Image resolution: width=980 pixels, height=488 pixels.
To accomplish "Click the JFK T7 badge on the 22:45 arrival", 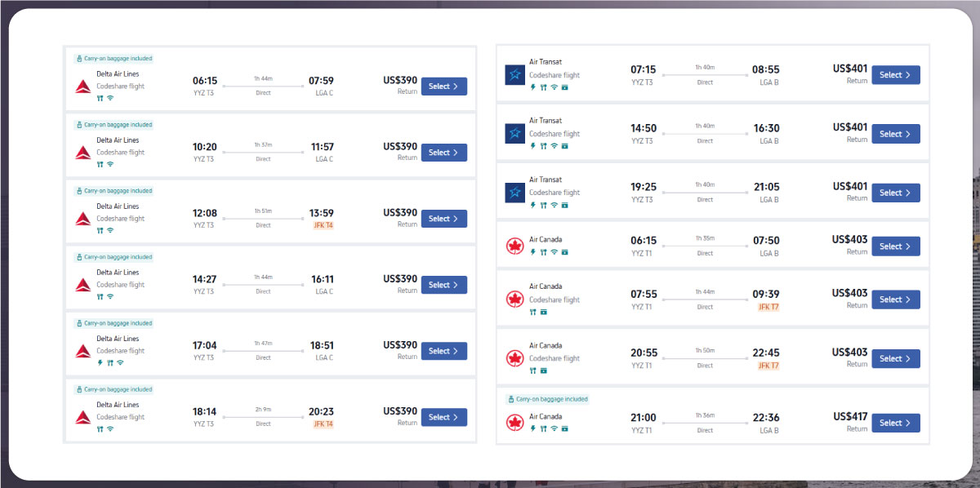I will point(768,366).
